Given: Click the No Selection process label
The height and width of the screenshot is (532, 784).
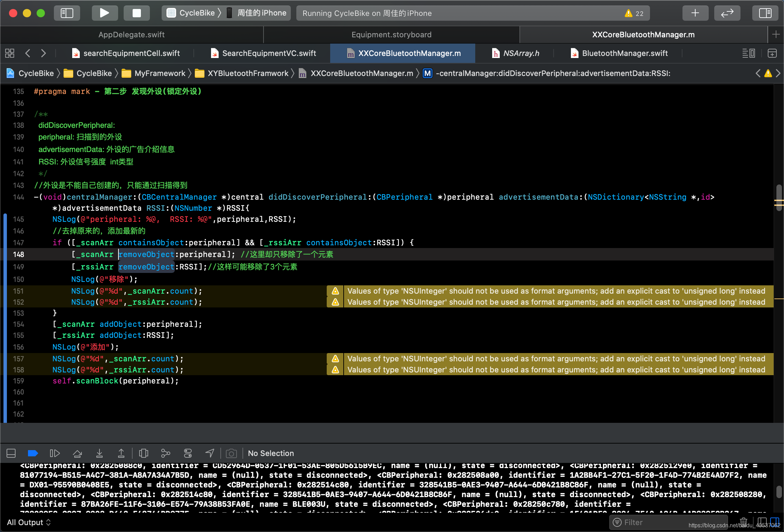Looking at the screenshot, I should (x=271, y=453).
